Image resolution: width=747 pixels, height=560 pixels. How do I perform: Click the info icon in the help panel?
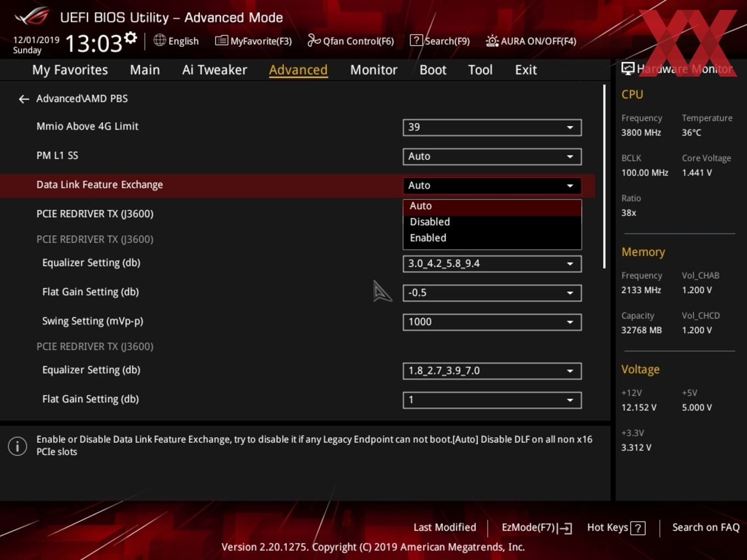(18, 446)
